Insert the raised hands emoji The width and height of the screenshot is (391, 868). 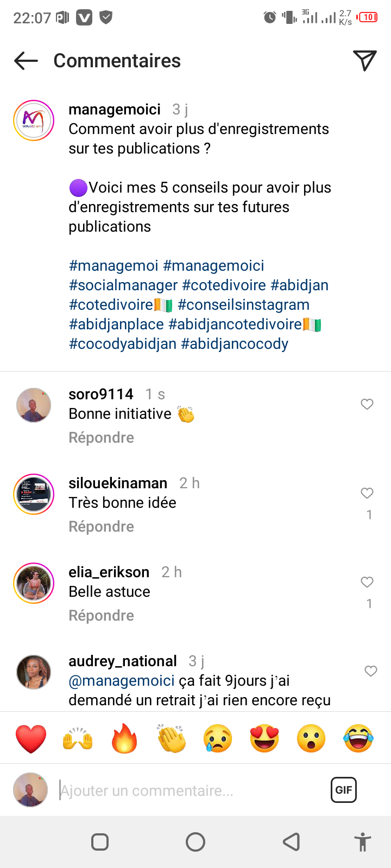coord(78,738)
